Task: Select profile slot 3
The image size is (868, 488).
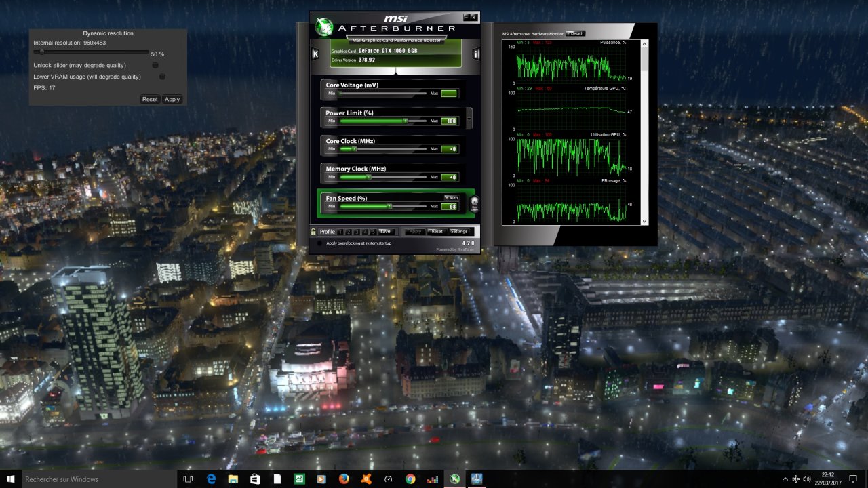Action: pyautogui.click(x=357, y=232)
